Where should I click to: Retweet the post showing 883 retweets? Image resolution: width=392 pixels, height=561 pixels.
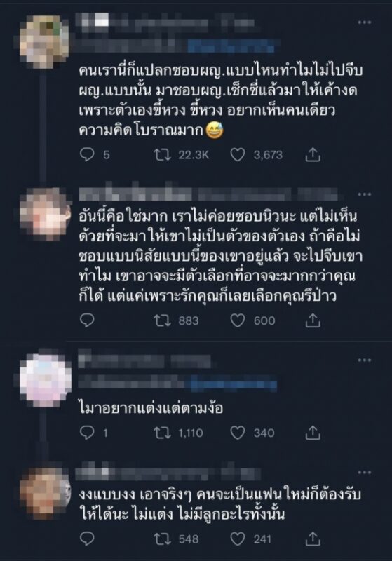pyautogui.click(x=163, y=320)
